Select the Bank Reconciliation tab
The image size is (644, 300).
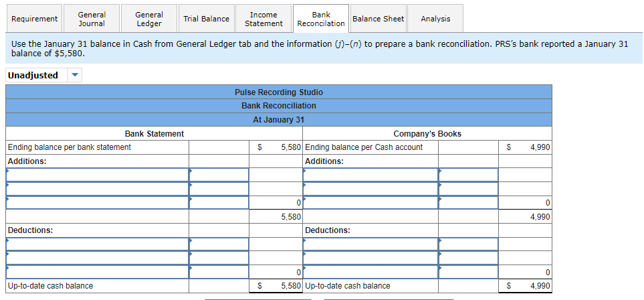321,19
